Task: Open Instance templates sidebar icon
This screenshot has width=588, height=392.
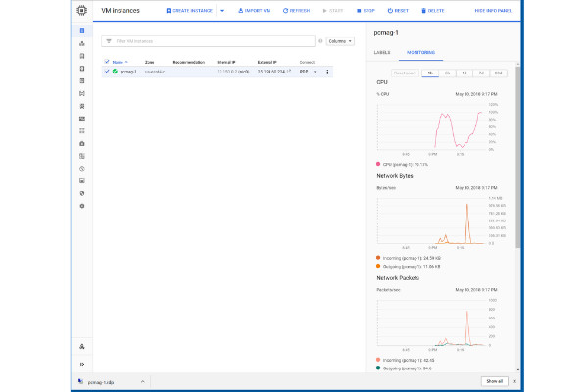Action: tap(82, 56)
